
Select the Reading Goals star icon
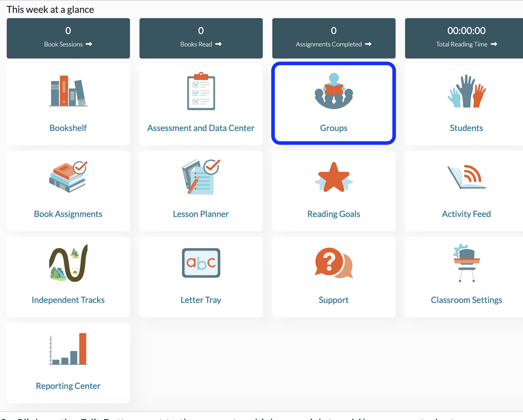coord(334,177)
